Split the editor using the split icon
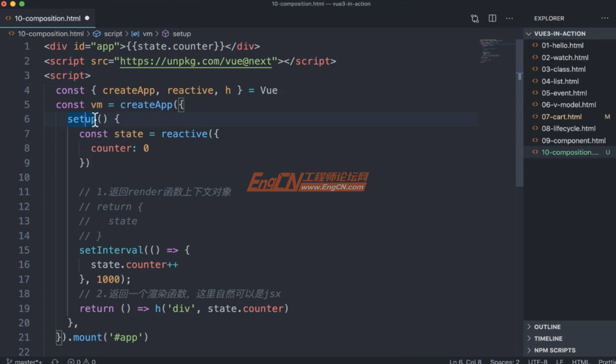616x364 pixels. click(x=492, y=18)
